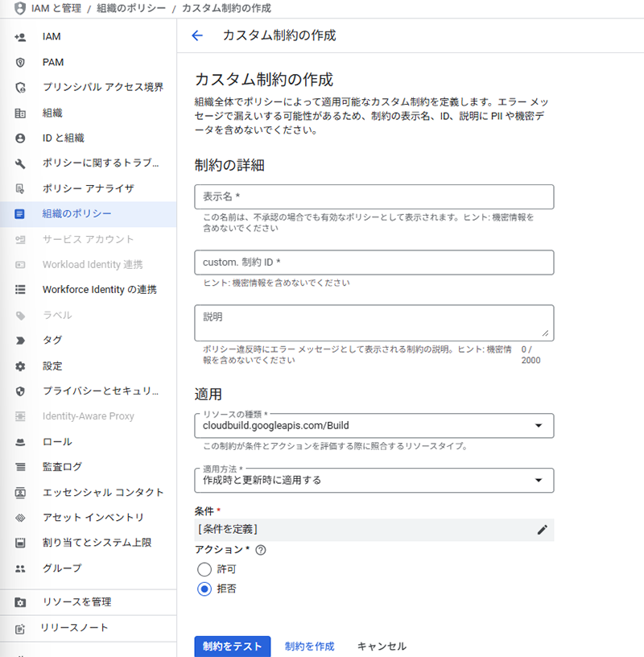Screen dimensions: 644x657
Task: Open 監査ログ in the sidebar
Action: 62,467
